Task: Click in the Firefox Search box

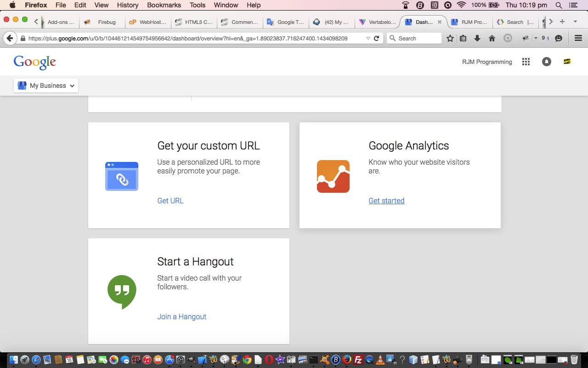Action: click(414, 38)
